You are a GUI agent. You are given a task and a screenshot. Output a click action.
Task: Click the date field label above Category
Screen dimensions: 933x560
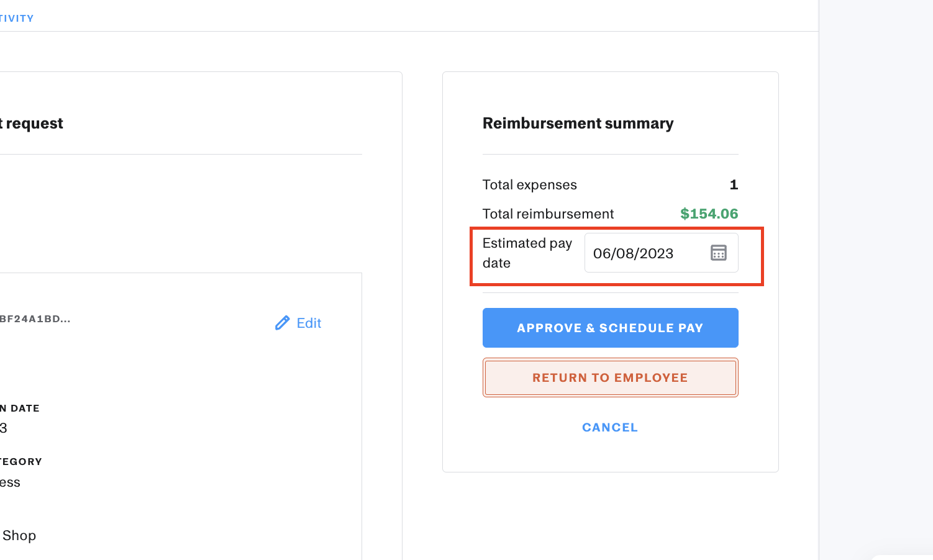pos(20,409)
